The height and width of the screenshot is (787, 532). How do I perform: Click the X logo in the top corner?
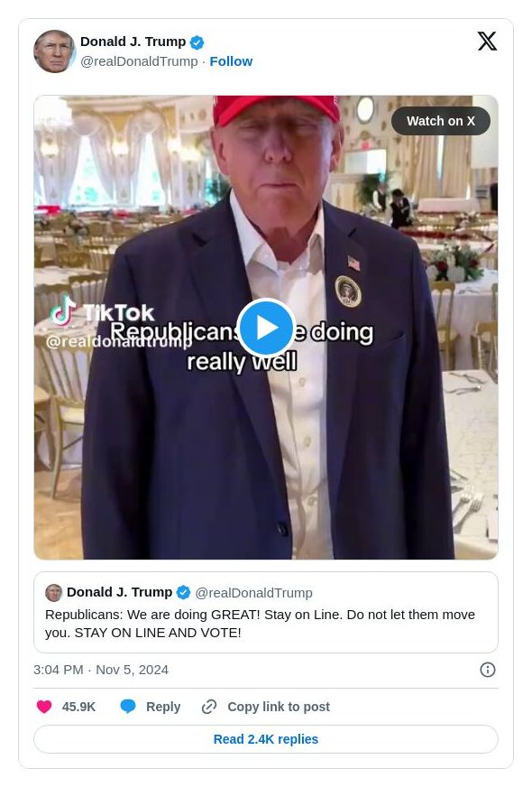click(x=488, y=42)
